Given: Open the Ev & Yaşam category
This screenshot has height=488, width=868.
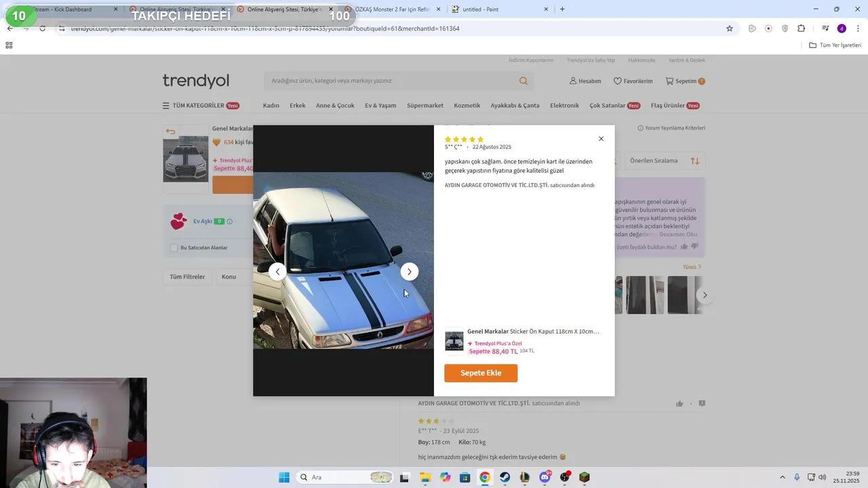Looking at the screenshot, I should tap(380, 106).
